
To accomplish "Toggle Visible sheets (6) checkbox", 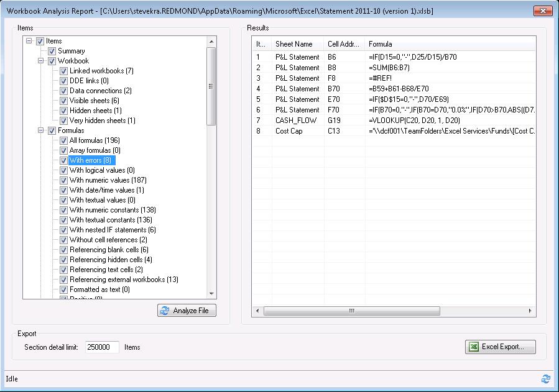I will pos(63,101).
